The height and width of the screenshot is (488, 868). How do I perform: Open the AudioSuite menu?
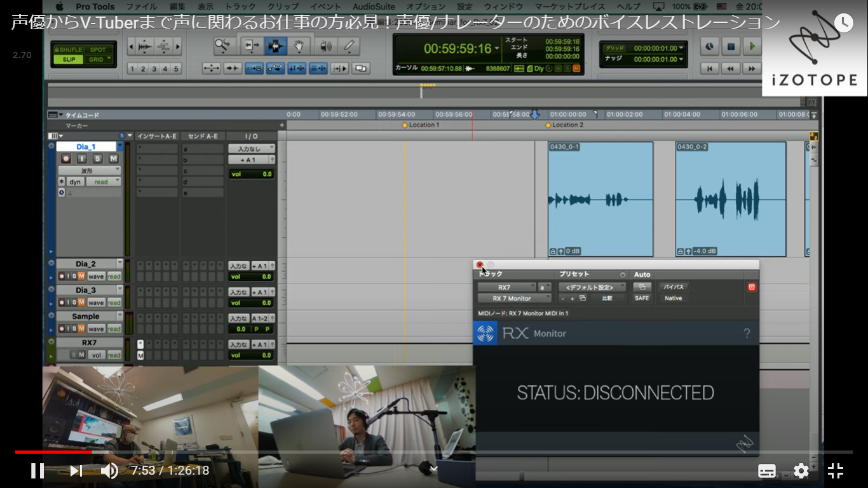374,6
